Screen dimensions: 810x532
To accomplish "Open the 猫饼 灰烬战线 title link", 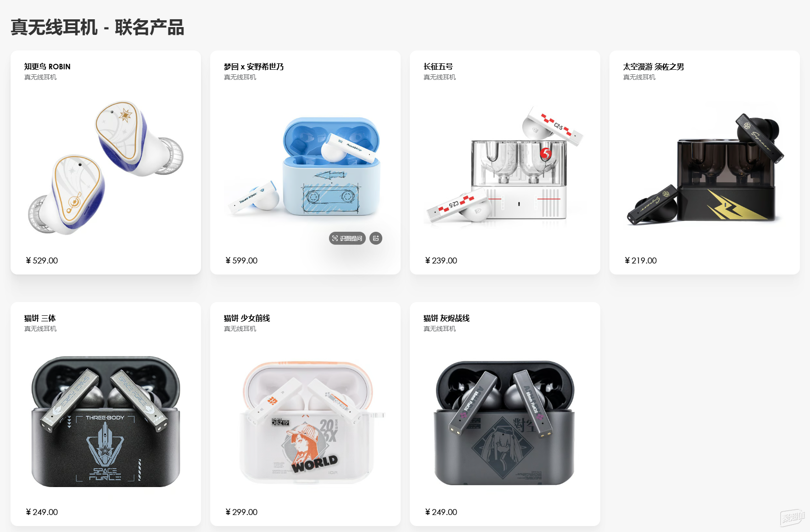I will tap(447, 318).
